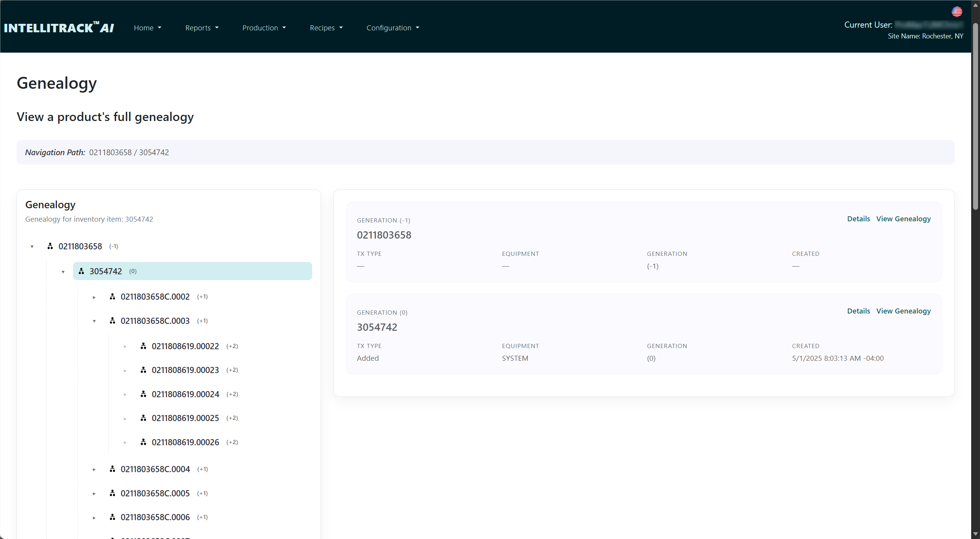Select tree item 0211808619.00026

click(x=185, y=442)
